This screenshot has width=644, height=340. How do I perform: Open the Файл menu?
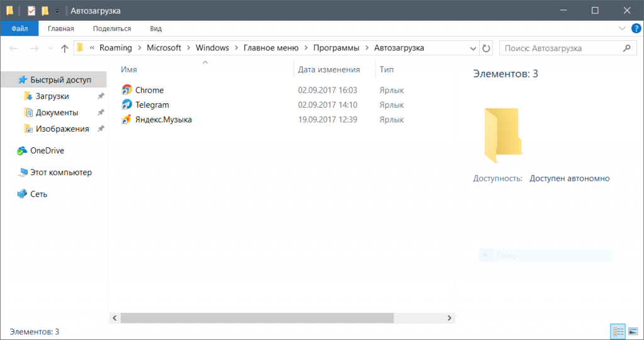(x=19, y=28)
